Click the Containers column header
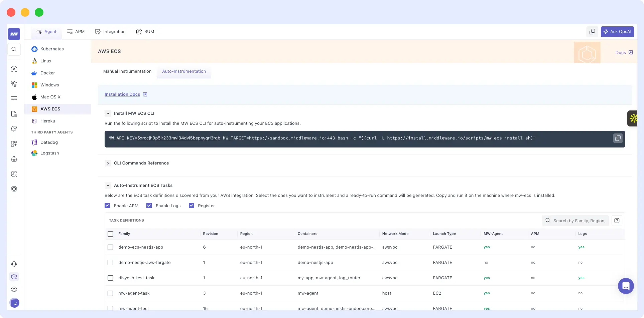The height and width of the screenshot is (318, 644). click(307, 234)
